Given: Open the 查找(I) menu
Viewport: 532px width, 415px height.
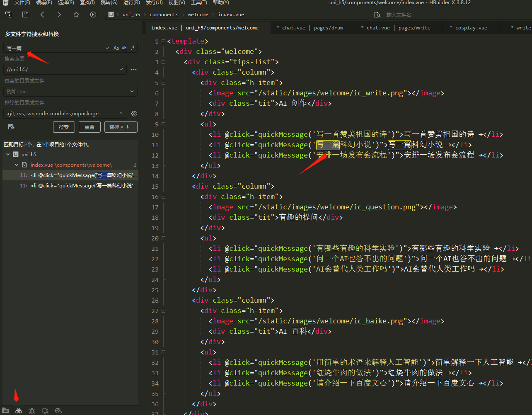Looking at the screenshot, I should pos(87,2).
